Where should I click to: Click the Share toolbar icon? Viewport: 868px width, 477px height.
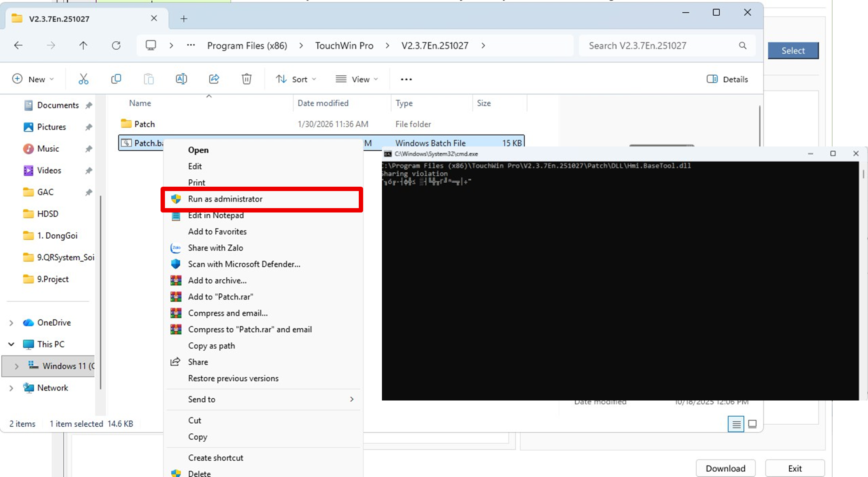[214, 79]
